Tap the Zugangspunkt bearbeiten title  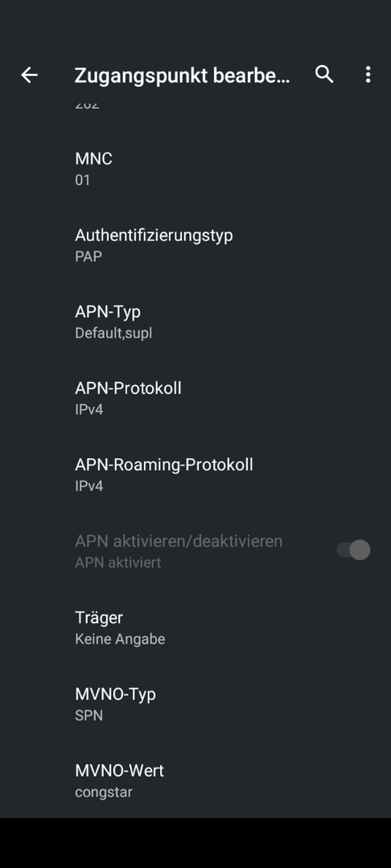[182, 76]
